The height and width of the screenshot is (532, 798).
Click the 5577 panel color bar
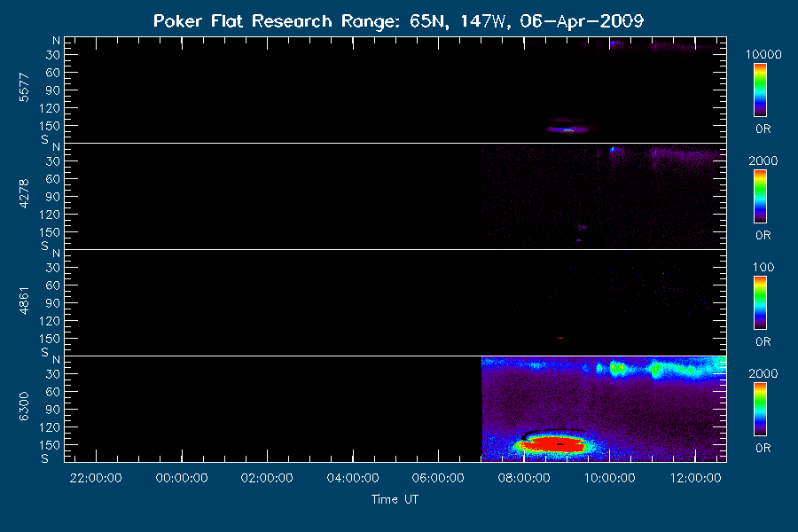click(x=761, y=90)
